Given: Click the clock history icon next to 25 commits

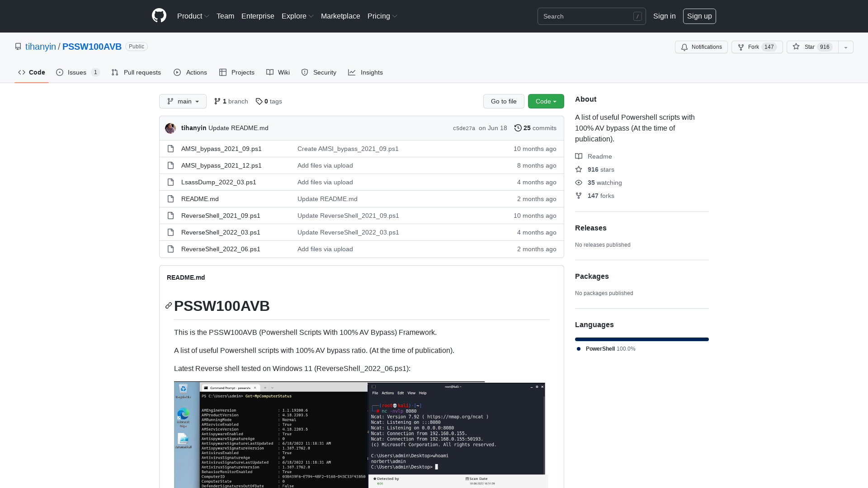Looking at the screenshot, I should point(518,128).
